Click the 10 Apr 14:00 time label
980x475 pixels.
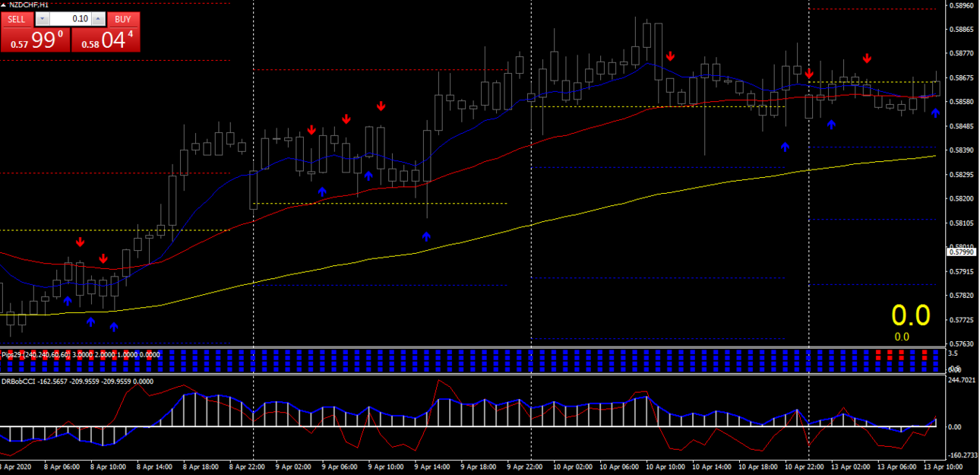click(x=711, y=467)
